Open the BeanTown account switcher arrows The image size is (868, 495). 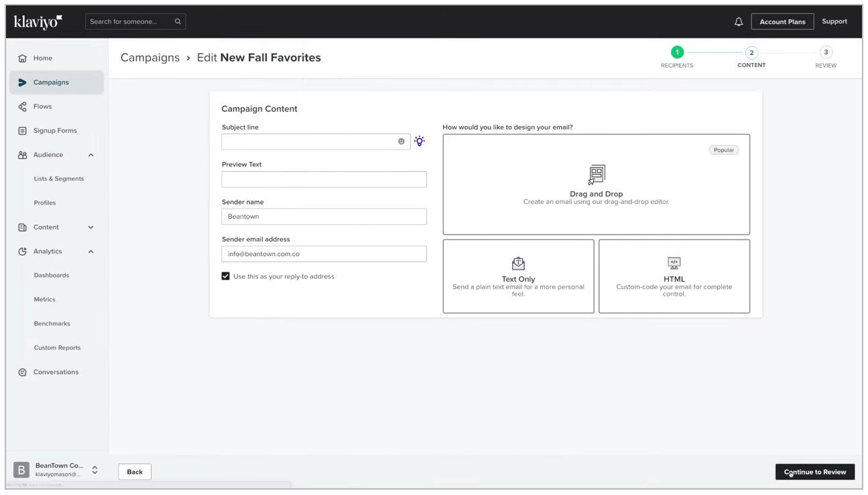(x=95, y=470)
